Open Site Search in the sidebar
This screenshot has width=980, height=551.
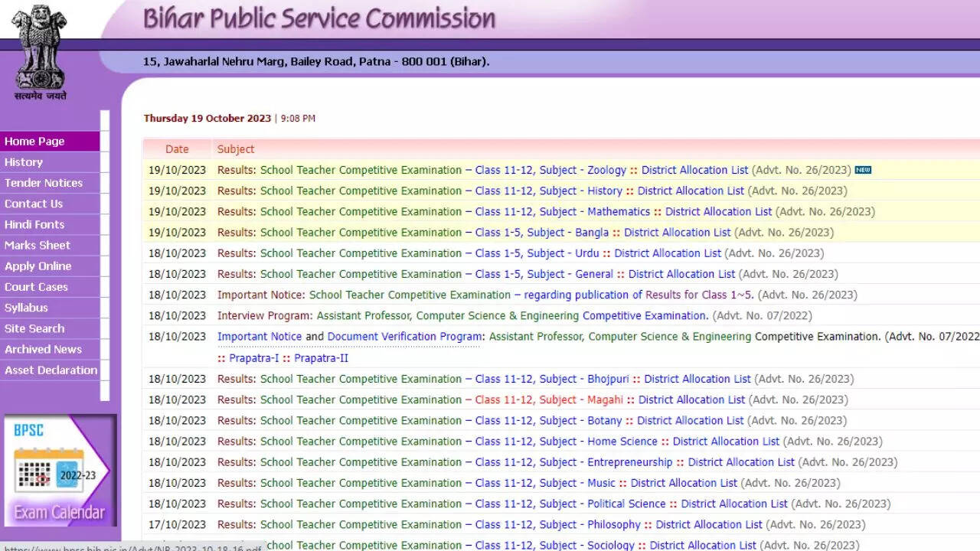(x=34, y=328)
